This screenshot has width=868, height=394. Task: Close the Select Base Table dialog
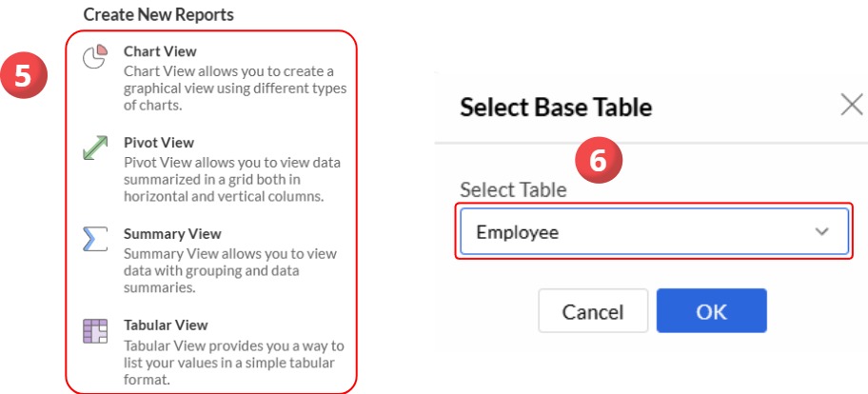point(851,106)
